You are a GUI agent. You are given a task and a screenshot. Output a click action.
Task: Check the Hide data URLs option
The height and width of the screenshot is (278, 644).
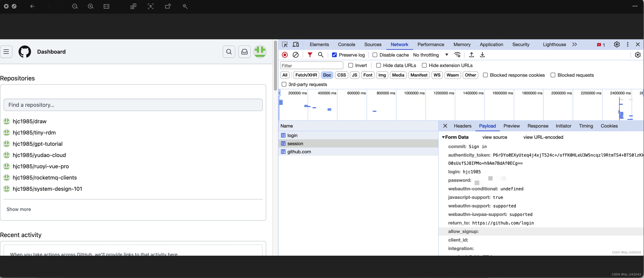tap(379, 65)
